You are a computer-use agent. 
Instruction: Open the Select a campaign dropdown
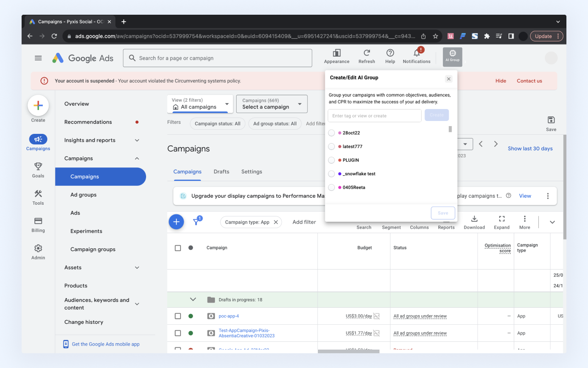tap(271, 104)
